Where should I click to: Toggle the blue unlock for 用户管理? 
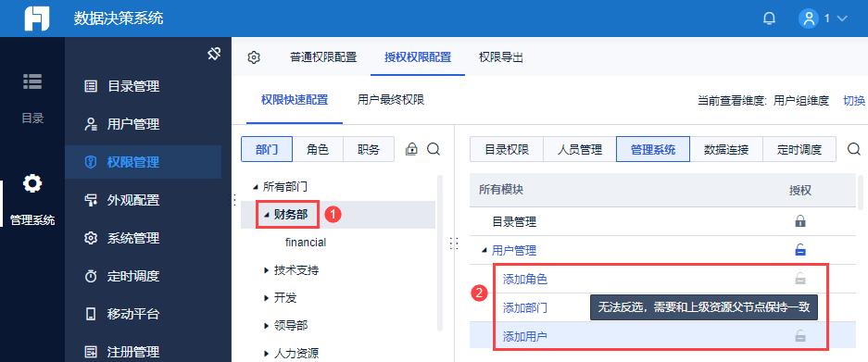(x=799, y=250)
